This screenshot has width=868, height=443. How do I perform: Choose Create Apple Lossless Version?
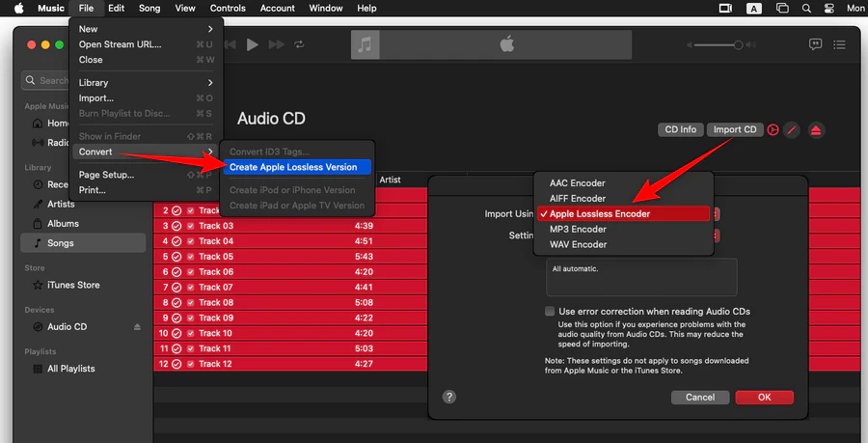click(x=297, y=167)
